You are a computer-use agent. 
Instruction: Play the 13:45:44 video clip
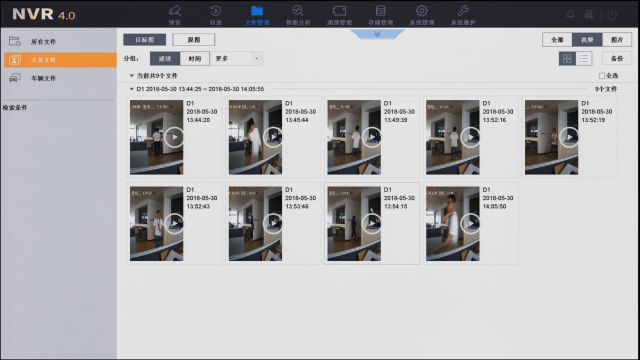[x=273, y=137]
